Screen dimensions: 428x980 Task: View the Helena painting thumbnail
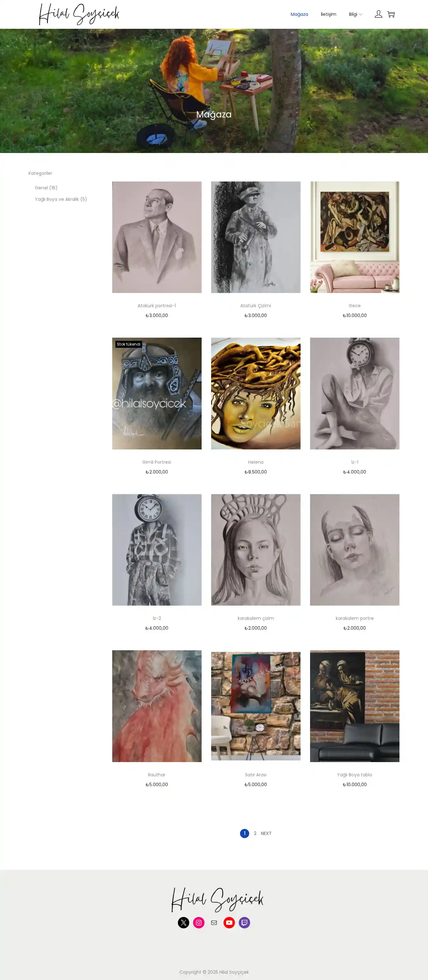pyautogui.click(x=256, y=393)
